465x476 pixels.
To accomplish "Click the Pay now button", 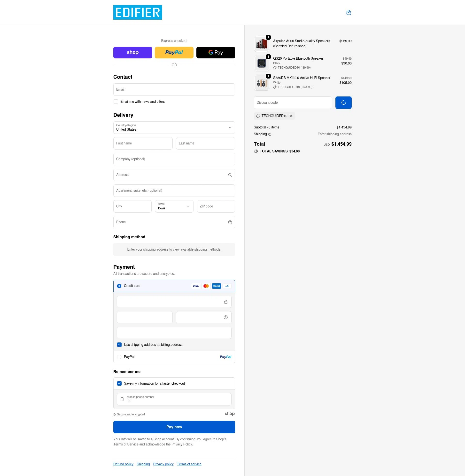I will 174,427.
